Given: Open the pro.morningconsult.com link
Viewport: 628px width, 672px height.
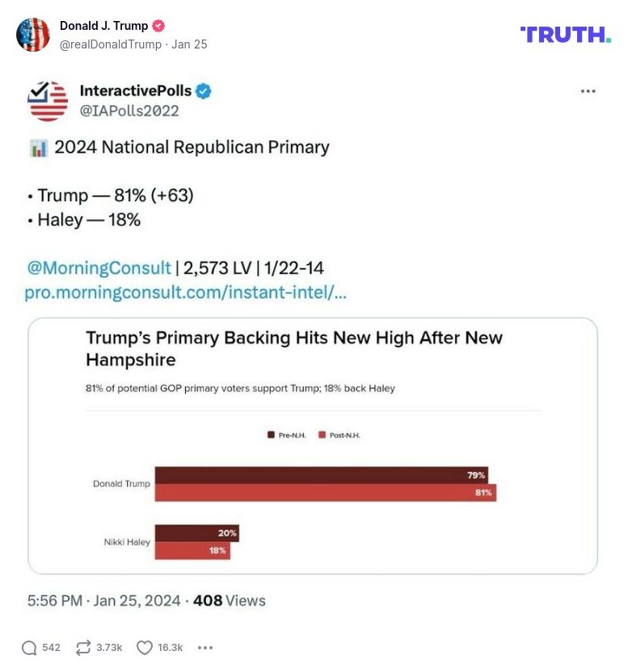Looking at the screenshot, I should 184,292.
